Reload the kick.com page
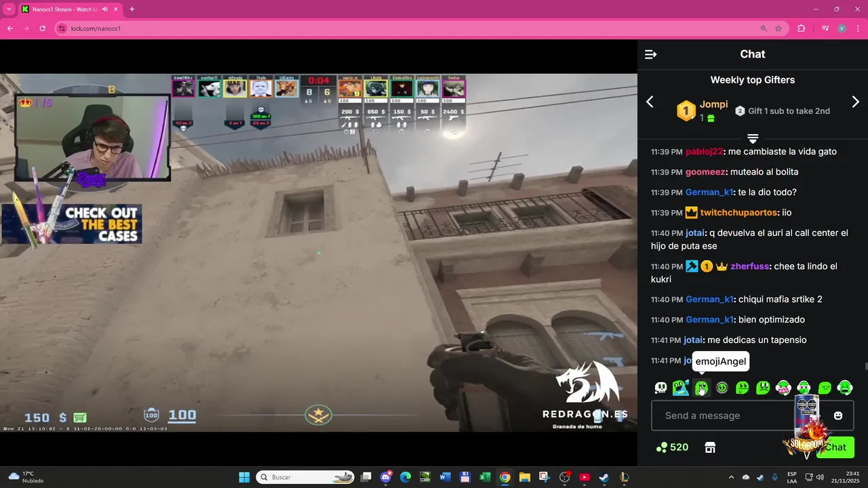Viewport: 868px width, 488px height. pyautogui.click(x=42, y=28)
